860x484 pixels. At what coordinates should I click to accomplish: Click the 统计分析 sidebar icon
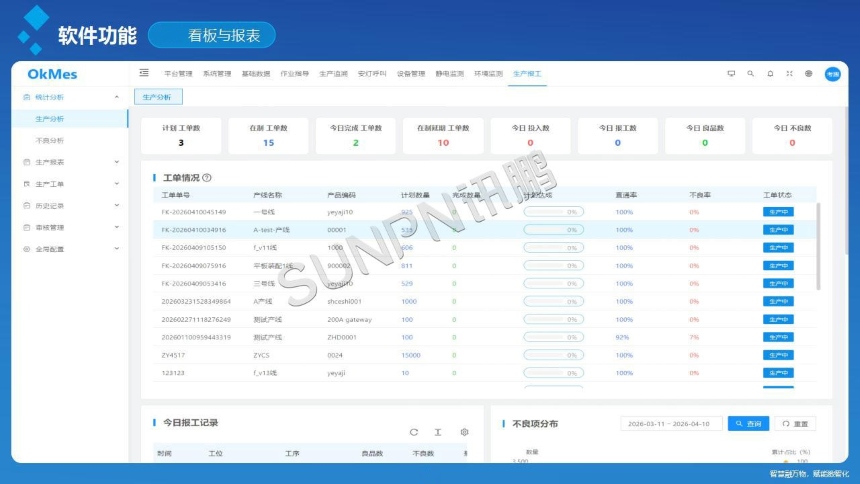coord(26,97)
